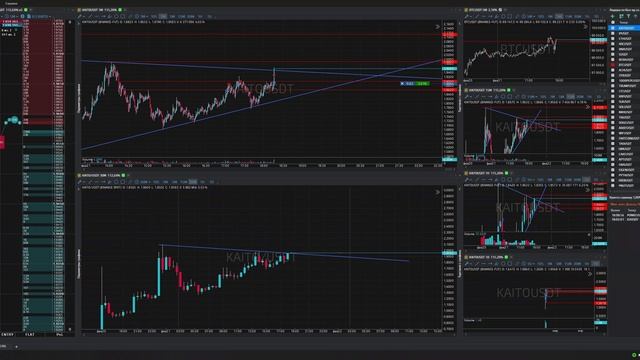Click the highlighted timeframe button in KAITOUSDT 30M chart
Screen dimensions: 640x360
193,182
